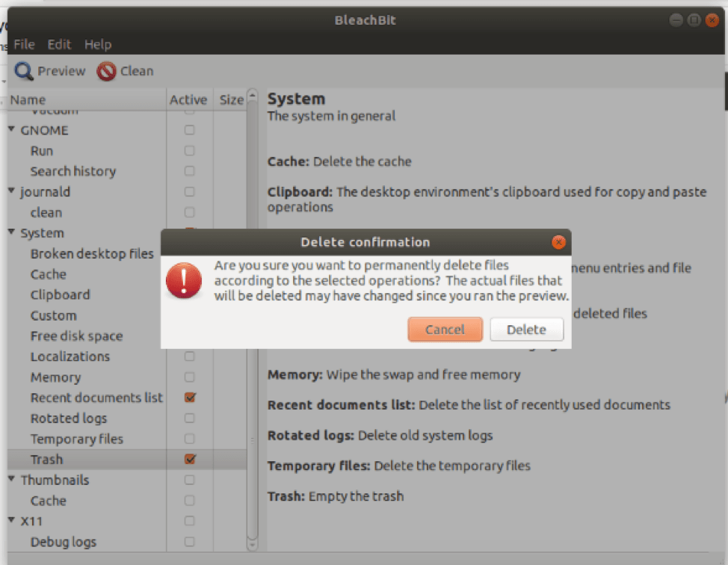
Task: Maximize the BleachBit window
Action: pos(694,20)
